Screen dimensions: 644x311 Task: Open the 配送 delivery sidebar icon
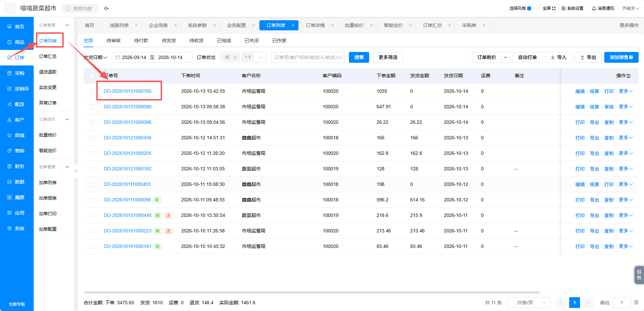[x=9, y=104]
